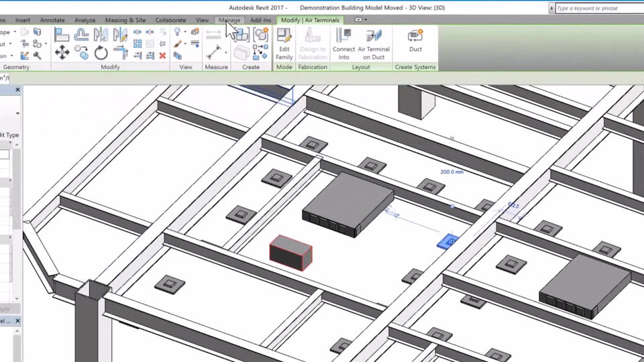The image size is (644, 362).
Task: Select the Linework tool
Action: 195,44
